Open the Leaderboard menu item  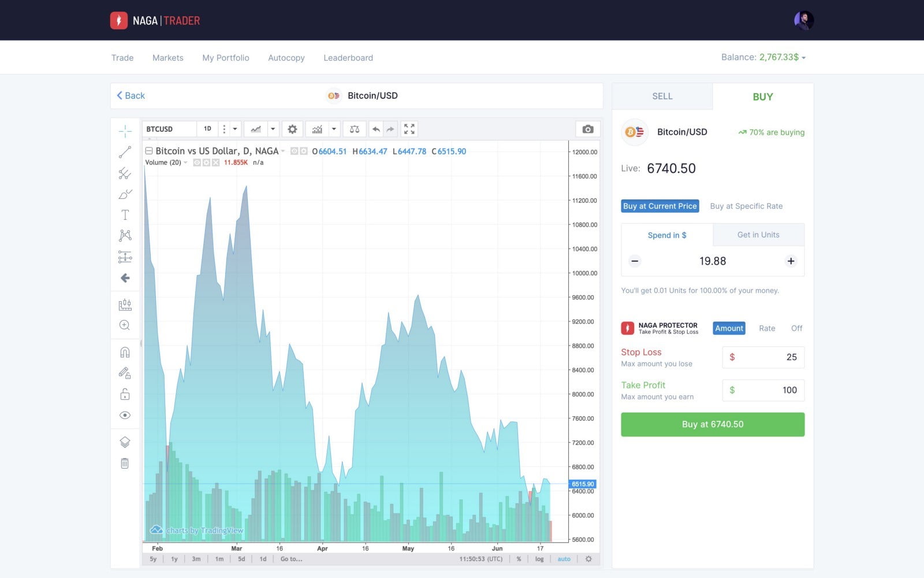(x=348, y=58)
